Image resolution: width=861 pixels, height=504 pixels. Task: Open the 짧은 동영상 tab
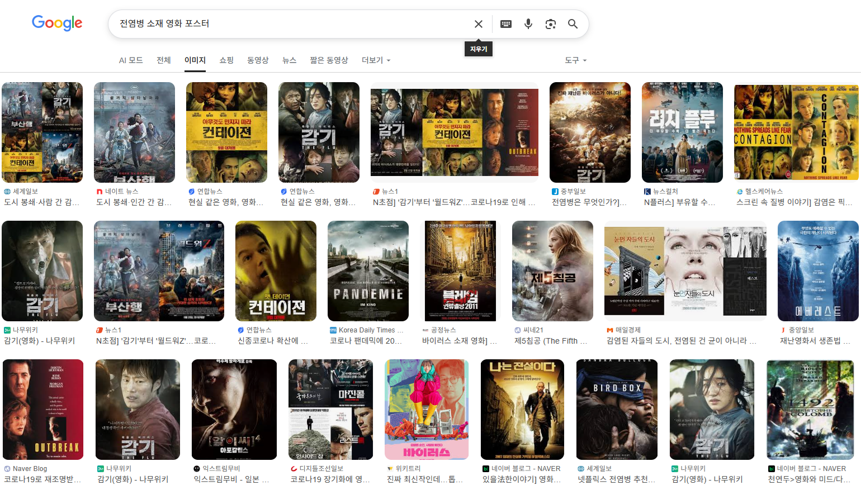(329, 60)
